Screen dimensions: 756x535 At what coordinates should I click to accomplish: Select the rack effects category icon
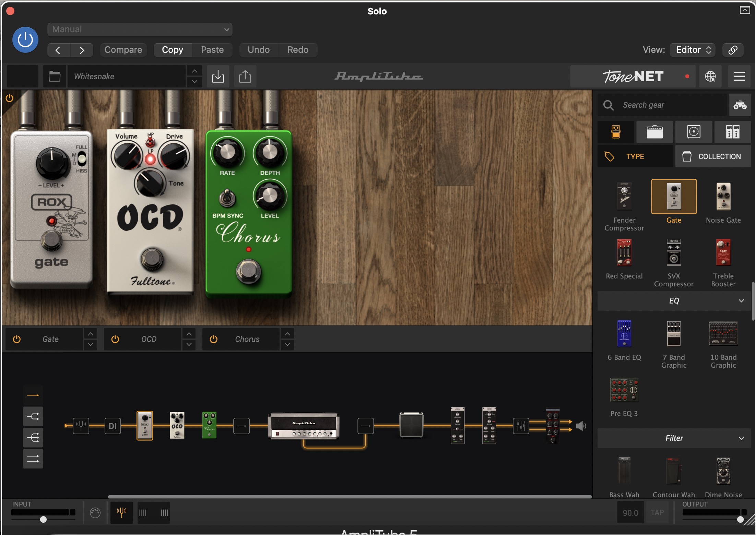click(x=732, y=132)
